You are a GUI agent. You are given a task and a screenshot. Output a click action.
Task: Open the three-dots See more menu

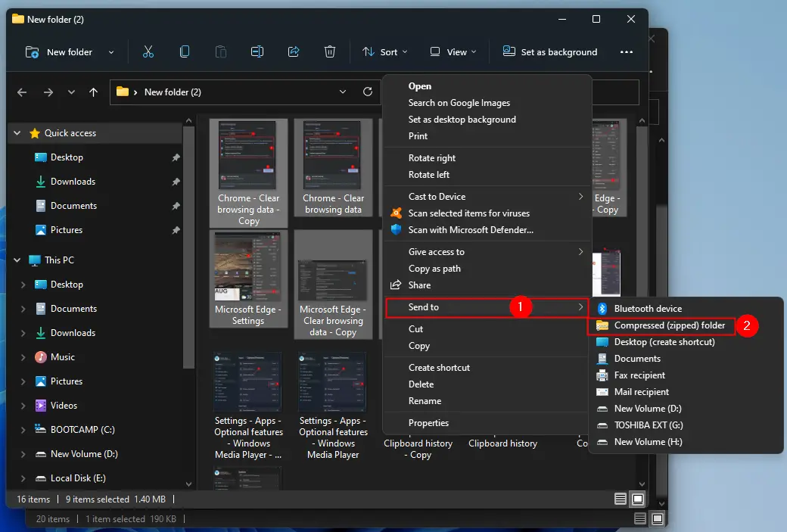tap(627, 51)
